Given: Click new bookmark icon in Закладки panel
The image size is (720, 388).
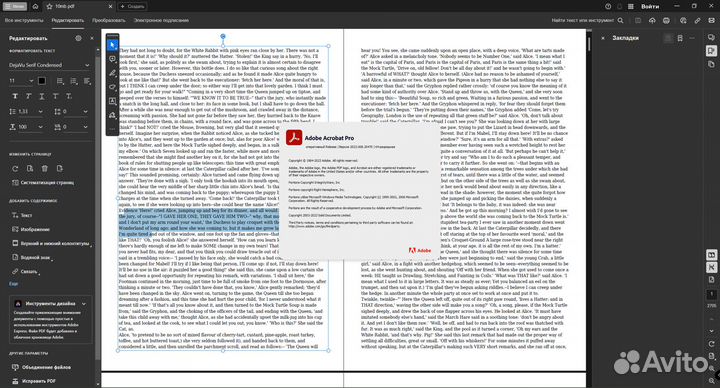Looking at the screenshot, I should point(680,38).
